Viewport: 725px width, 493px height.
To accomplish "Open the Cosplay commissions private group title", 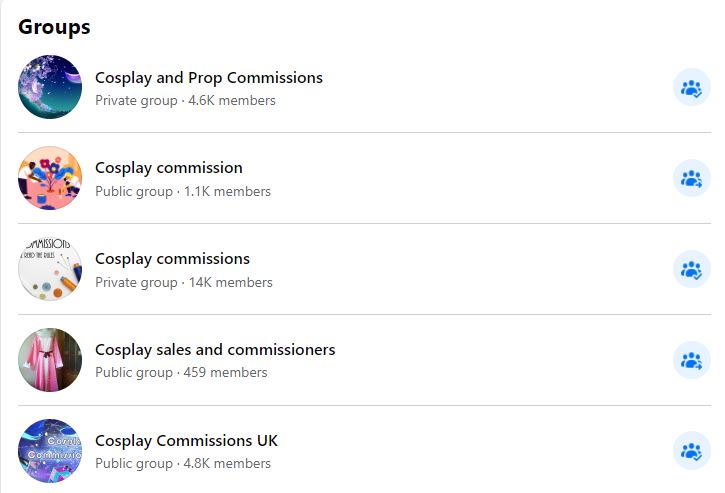I will tap(172, 259).
